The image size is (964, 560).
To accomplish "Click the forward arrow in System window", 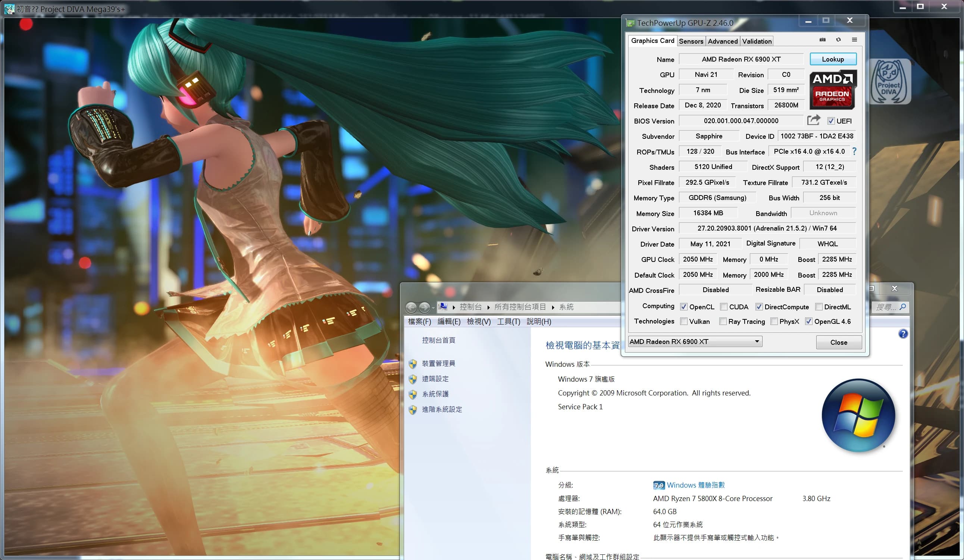I will pos(424,307).
